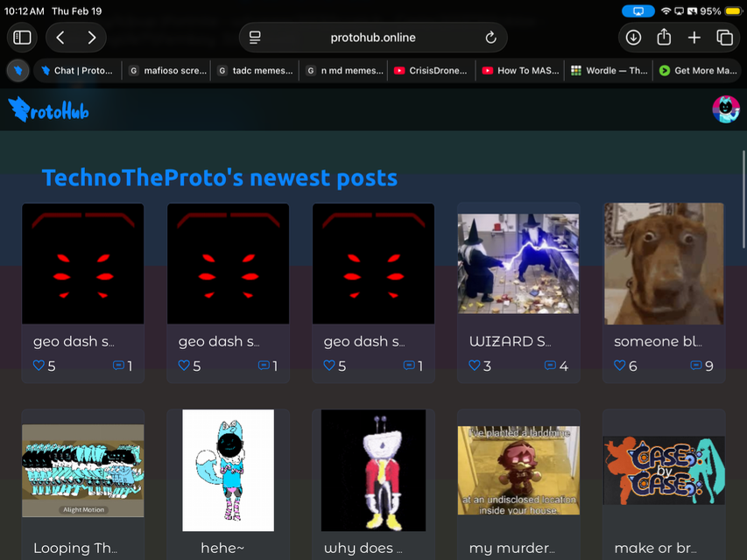Go back using the back arrow
747x560 pixels.
click(60, 38)
